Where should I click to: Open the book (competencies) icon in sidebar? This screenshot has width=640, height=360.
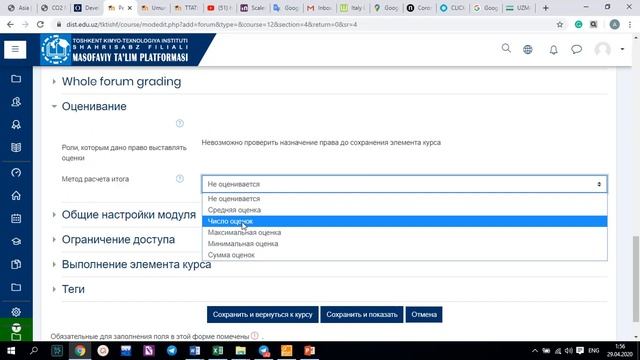pyautogui.click(x=16, y=147)
